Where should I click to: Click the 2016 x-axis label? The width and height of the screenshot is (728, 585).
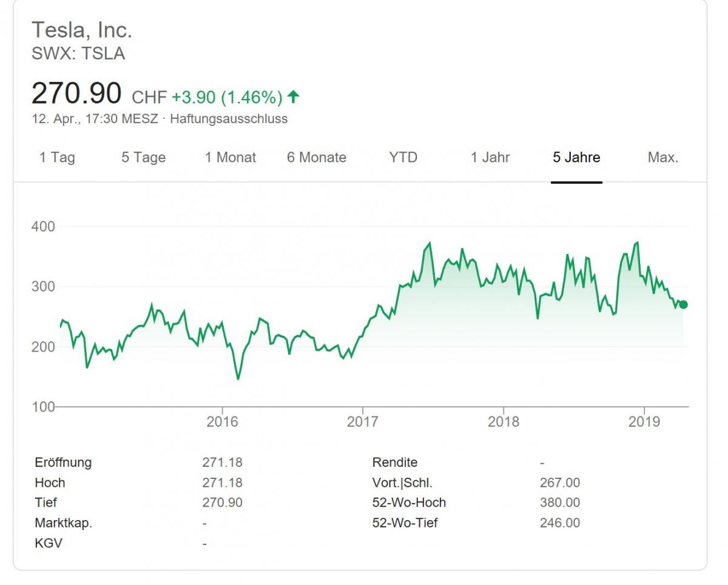[x=222, y=422]
